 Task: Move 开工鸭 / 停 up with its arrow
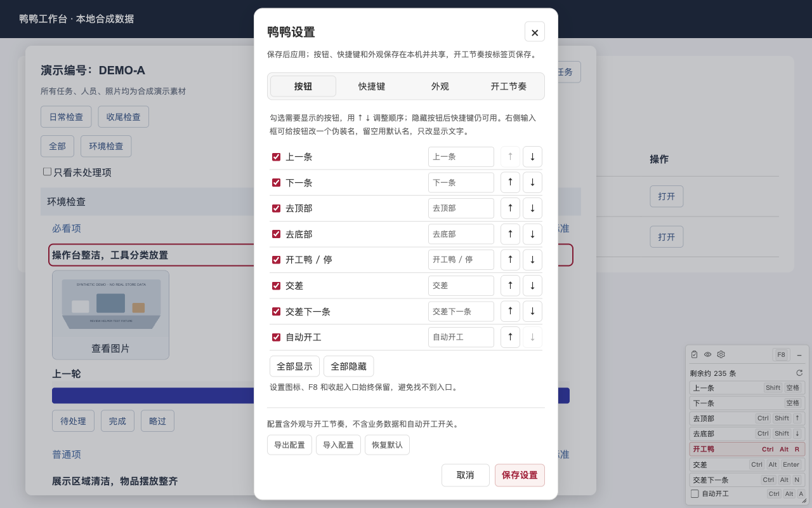[x=510, y=260]
